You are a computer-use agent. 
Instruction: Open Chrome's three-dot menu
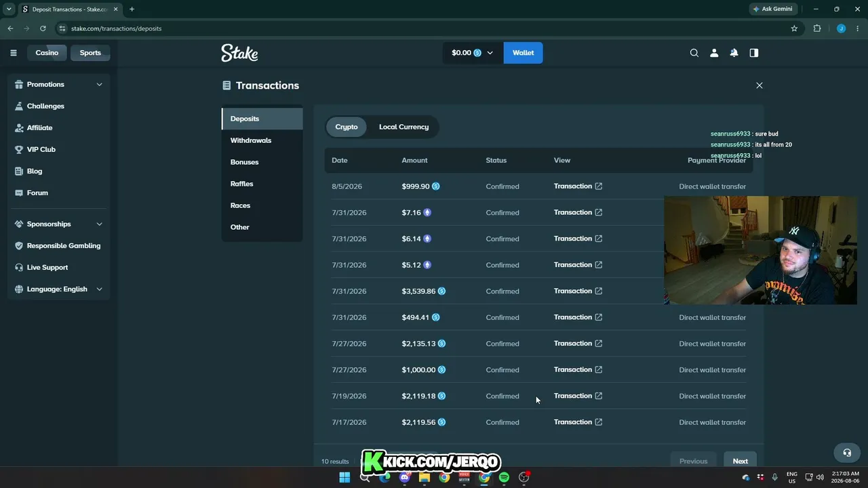858,28
